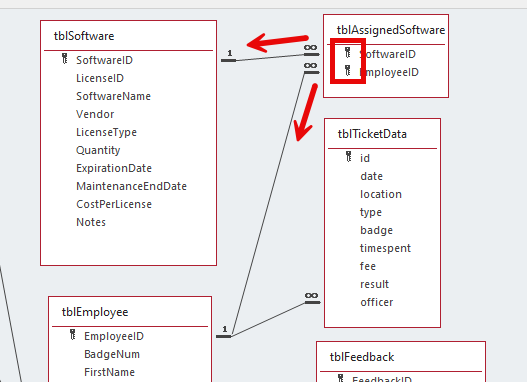Viewport: 527px width, 382px height.
Task: Click the timespent field in tblTicketData
Action: pos(386,248)
